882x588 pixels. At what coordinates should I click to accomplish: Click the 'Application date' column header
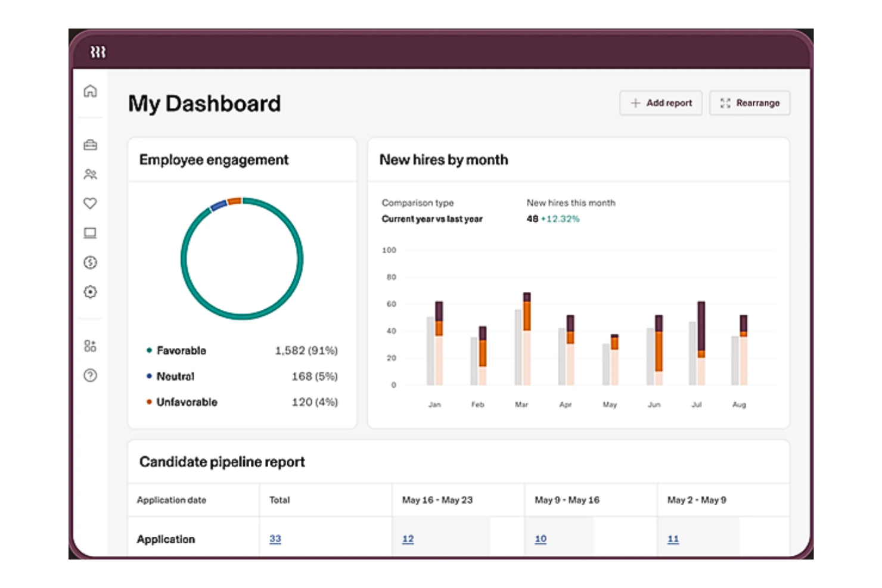(x=172, y=500)
